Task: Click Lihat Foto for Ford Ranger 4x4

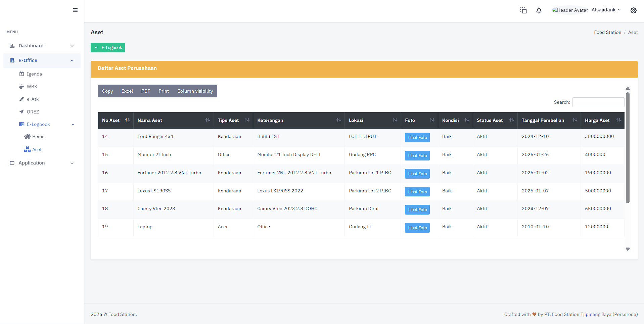Action: pos(417,137)
